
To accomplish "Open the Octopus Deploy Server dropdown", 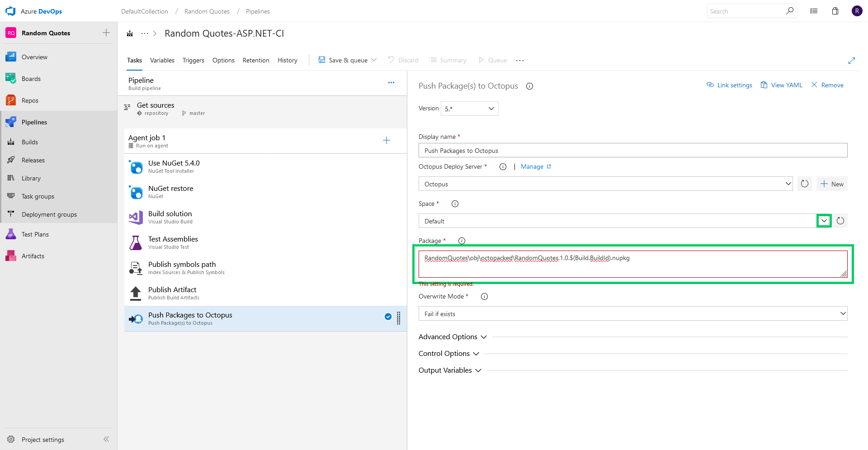I will 606,184.
